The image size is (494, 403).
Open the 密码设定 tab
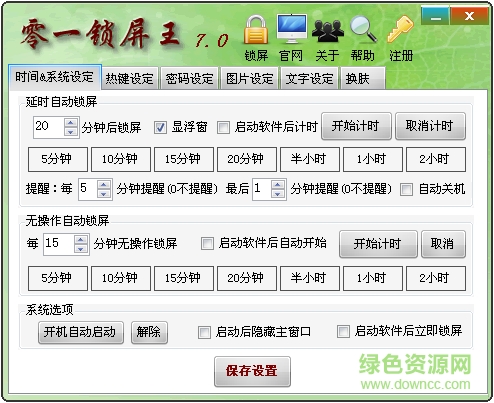click(189, 79)
